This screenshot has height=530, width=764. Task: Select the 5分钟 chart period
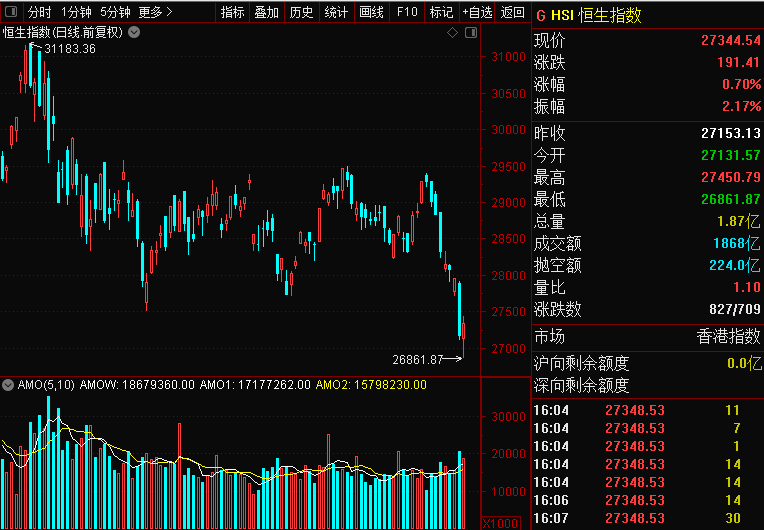(115, 12)
